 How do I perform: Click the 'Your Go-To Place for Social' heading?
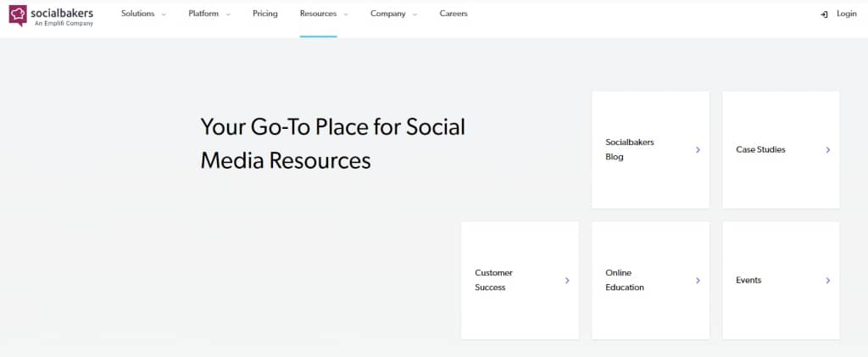pyautogui.click(x=332, y=126)
